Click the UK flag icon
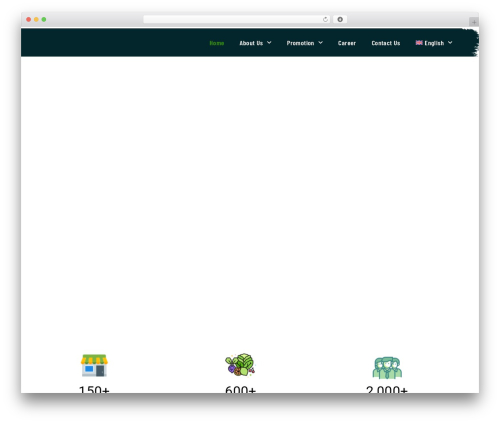The width and height of the screenshot is (500, 423). click(419, 43)
